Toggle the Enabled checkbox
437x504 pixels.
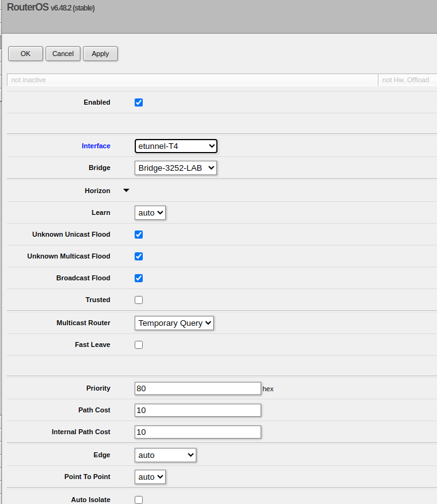pyautogui.click(x=139, y=102)
